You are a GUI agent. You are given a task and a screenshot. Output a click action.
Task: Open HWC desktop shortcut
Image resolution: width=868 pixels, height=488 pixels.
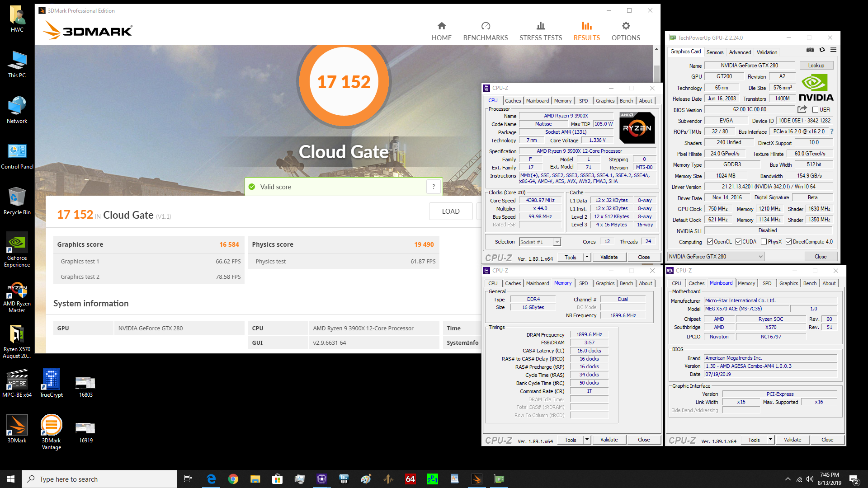(17, 19)
